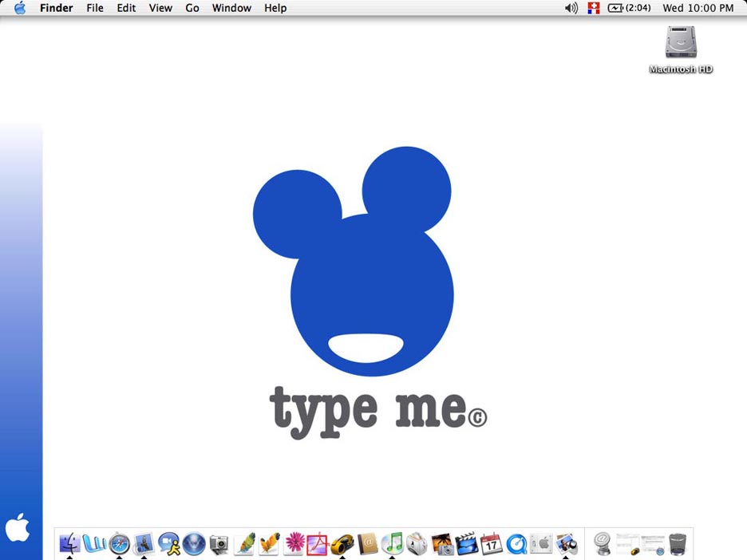Open the Finder application menu
Viewport: 747px width, 560px height.
pyautogui.click(x=56, y=8)
